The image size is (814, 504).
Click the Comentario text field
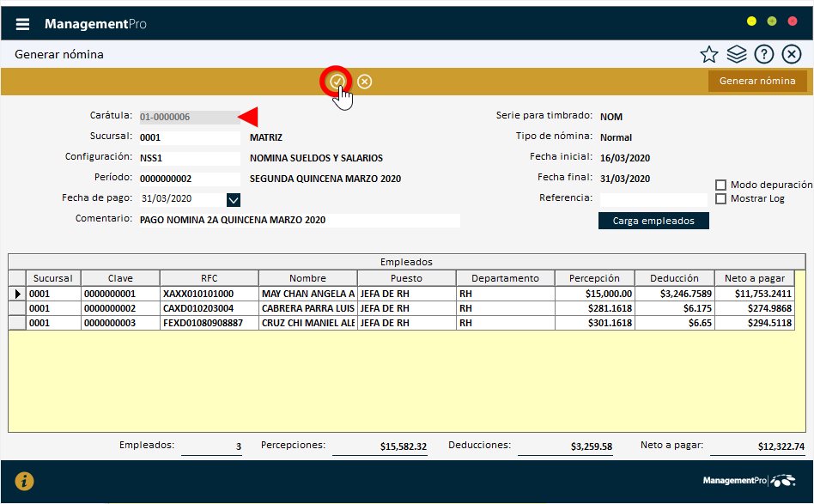click(300, 220)
